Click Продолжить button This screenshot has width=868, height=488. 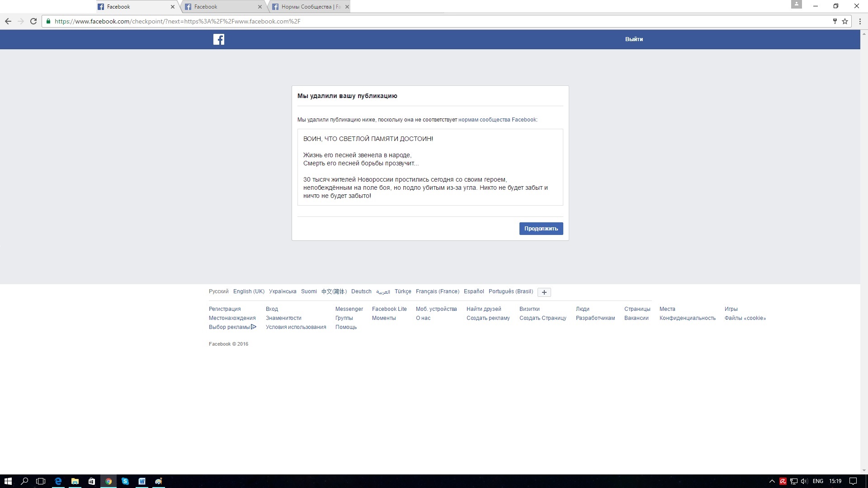point(541,229)
